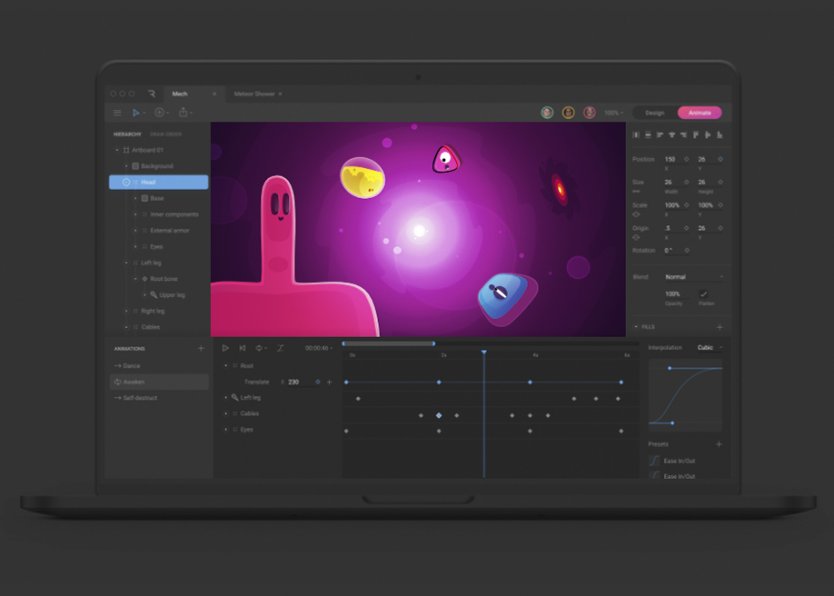Viewport: 834px width, 596px height.
Task: Add a new interpolation preset
Action: (x=718, y=444)
